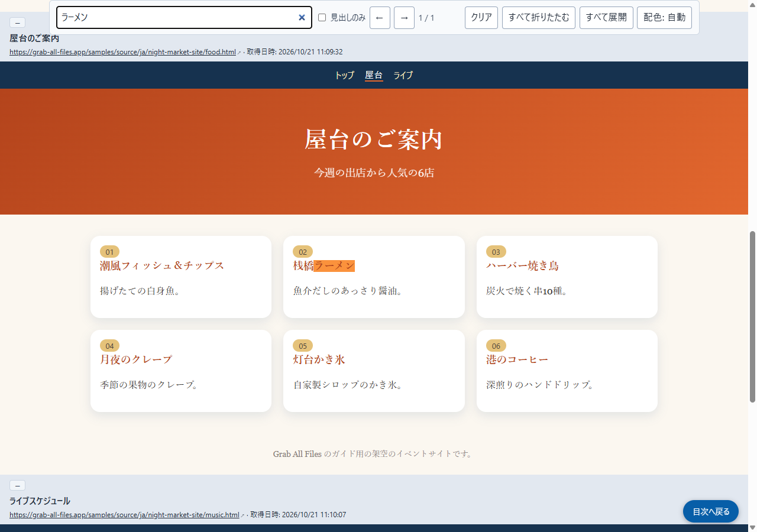Open the music.html source link
Image resolution: width=757 pixels, height=532 pixels.
tap(124, 515)
